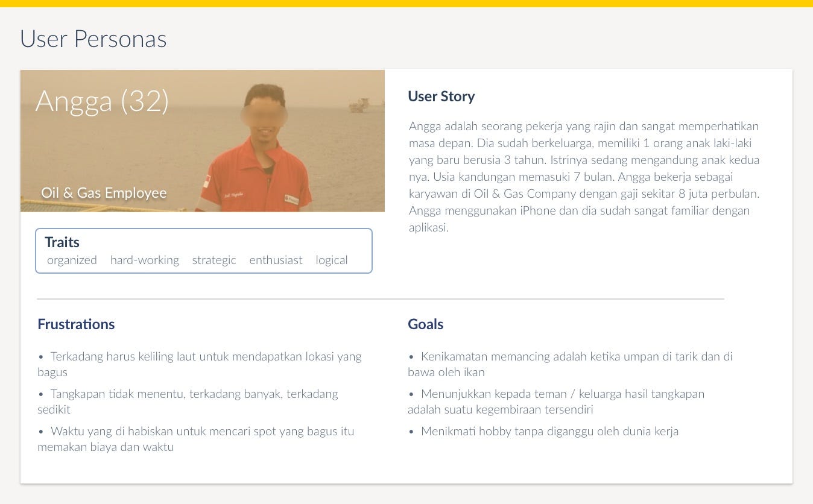813x504 pixels.
Task: Click the Menikmati hobby goal bullet
Action: click(x=549, y=432)
